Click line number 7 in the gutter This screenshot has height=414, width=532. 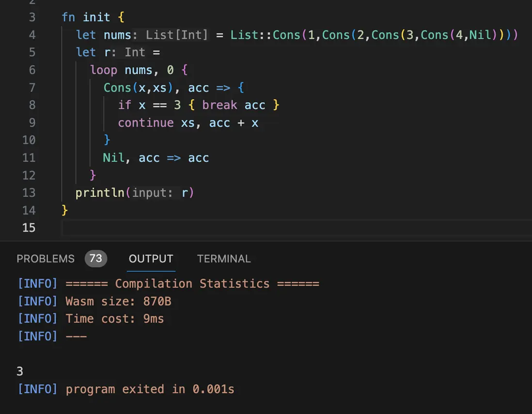[x=32, y=88]
